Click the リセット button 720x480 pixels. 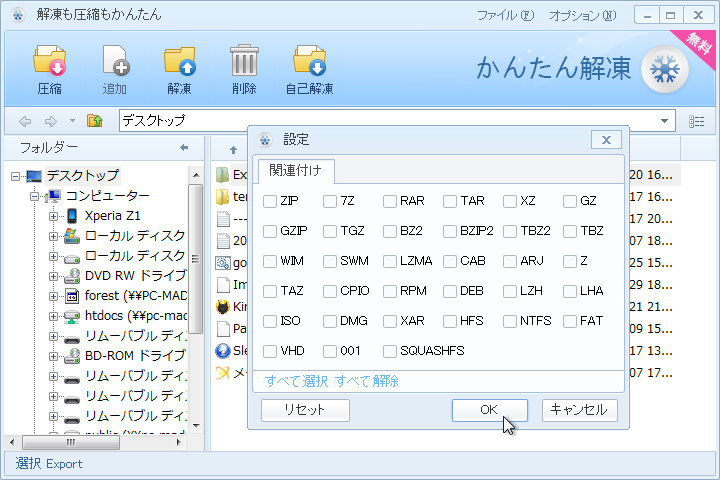[305, 410]
